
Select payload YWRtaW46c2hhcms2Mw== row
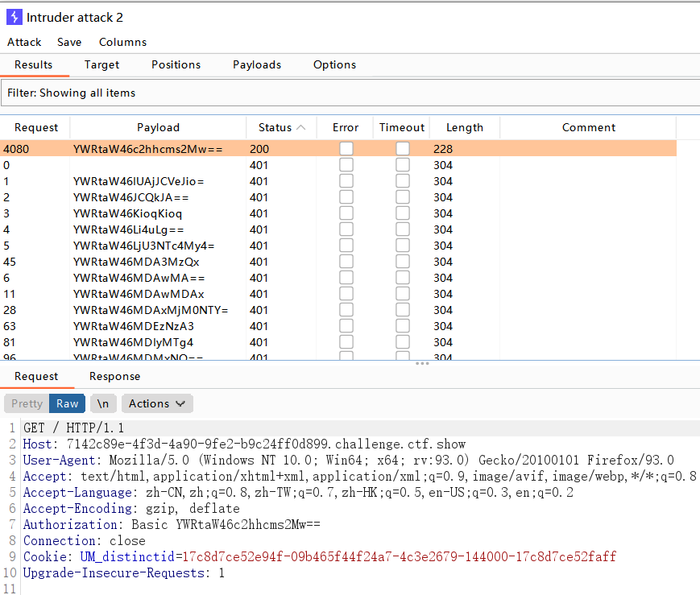pyautogui.click(x=338, y=149)
